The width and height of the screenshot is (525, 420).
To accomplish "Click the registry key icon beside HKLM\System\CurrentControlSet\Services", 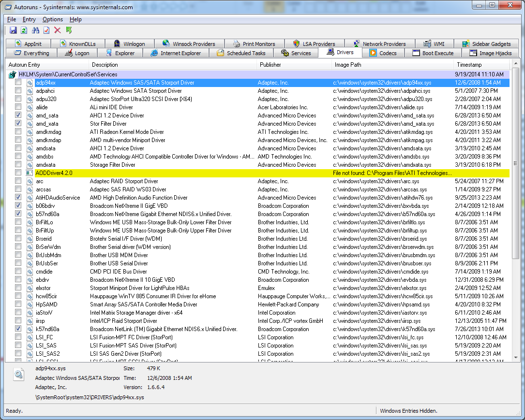I will (x=13, y=74).
